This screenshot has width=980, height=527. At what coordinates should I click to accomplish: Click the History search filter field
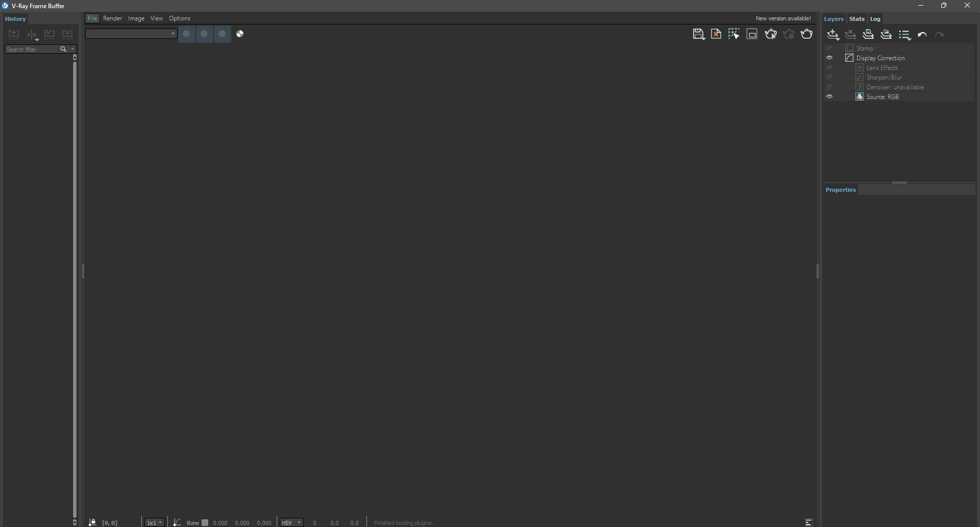point(32,49)
